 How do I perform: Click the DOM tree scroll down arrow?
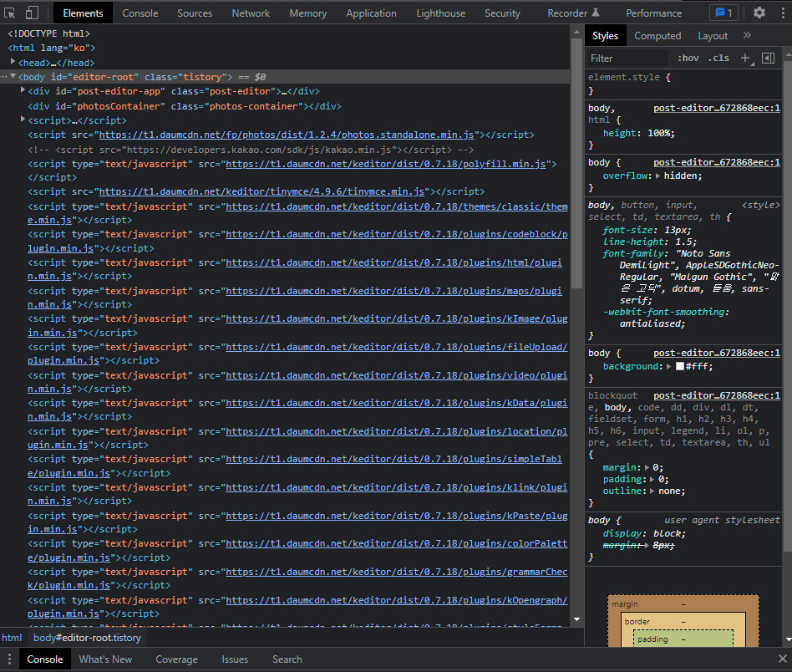coord(576,619)
